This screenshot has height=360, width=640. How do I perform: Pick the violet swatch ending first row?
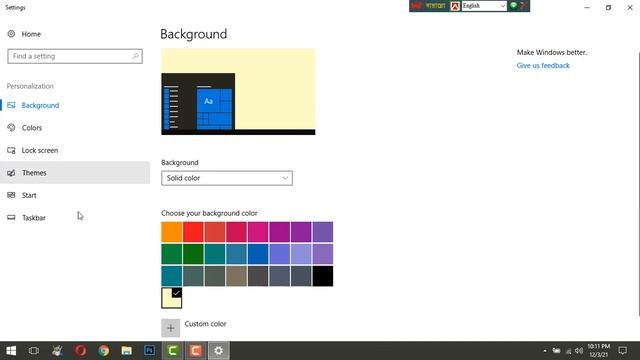pos(323,232)
